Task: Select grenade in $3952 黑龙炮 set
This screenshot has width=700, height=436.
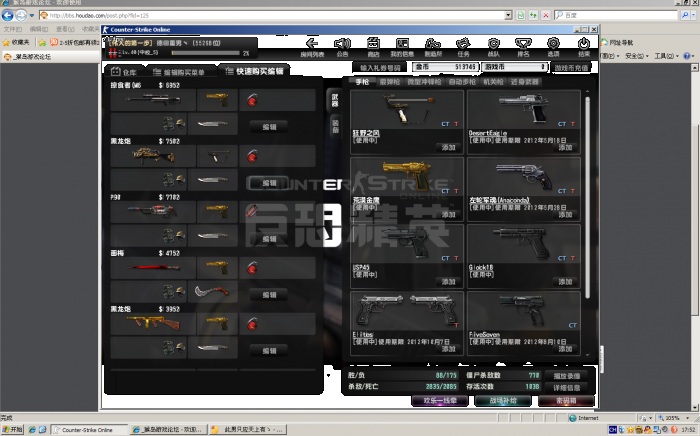Action: point(252,324)
